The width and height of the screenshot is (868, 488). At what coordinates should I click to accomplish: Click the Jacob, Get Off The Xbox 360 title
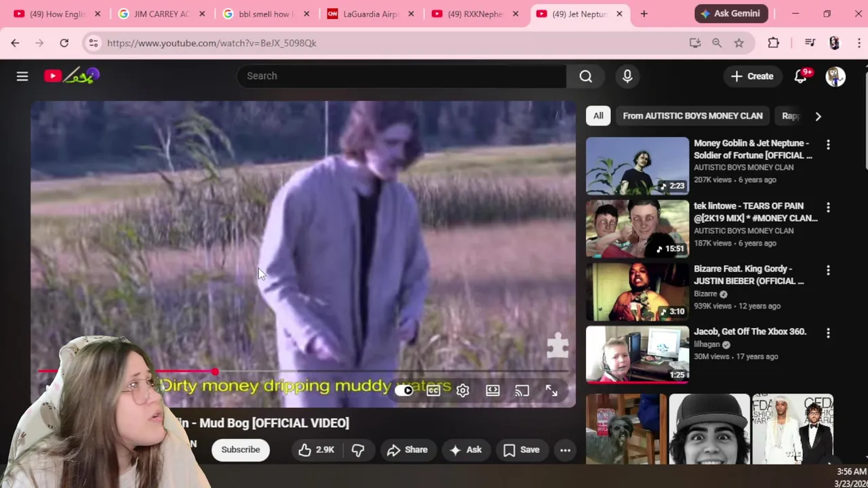[749, 331]
